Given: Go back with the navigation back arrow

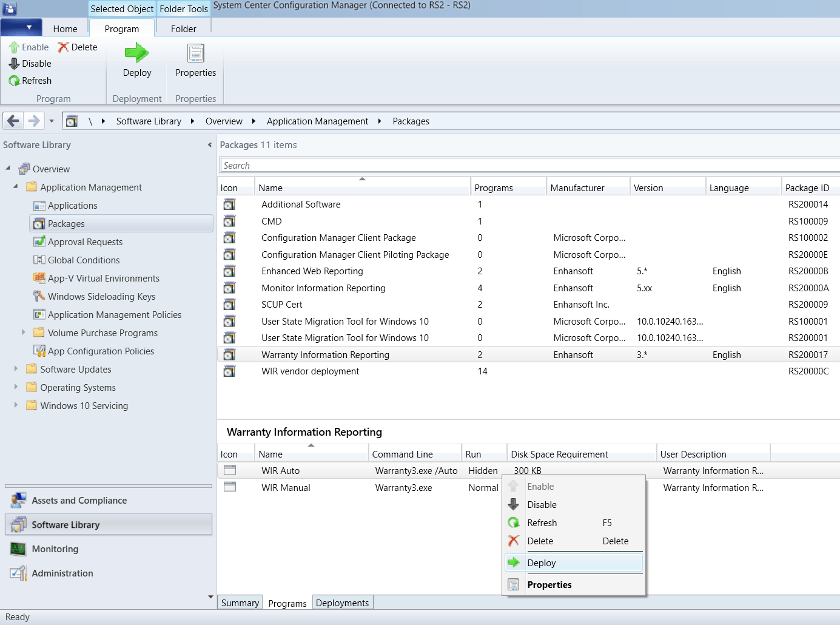Looking at the screenshot, I should point(13,121).
